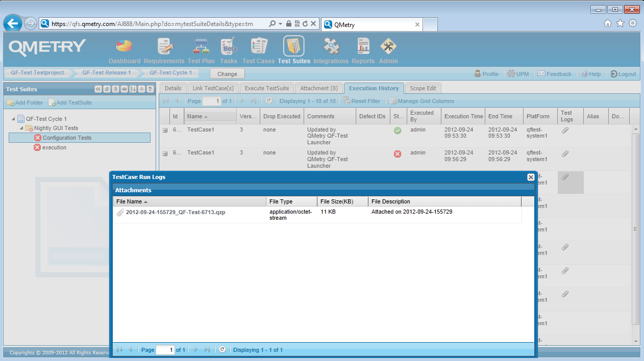Reload the page from address bar

[305, 24]
